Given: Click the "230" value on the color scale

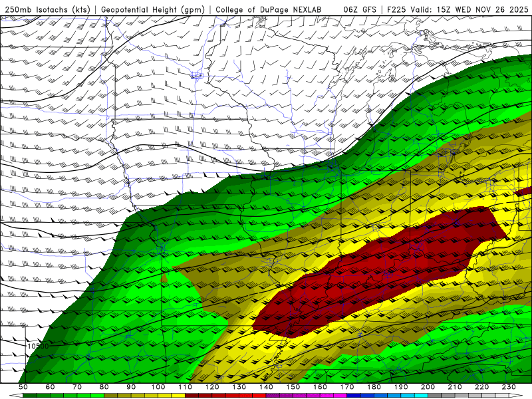Looking at the screenshot, I should pyautogui.click(x=509, y=387).
